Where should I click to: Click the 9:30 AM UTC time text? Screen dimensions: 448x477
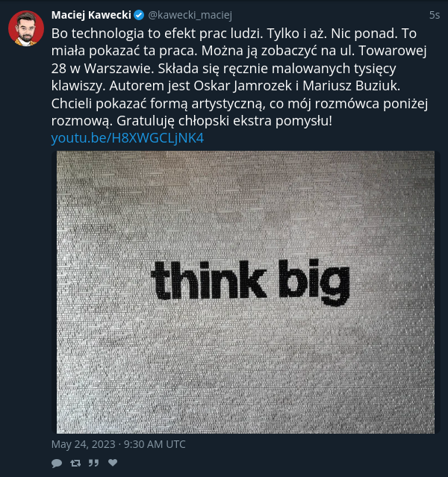point(155,444)
